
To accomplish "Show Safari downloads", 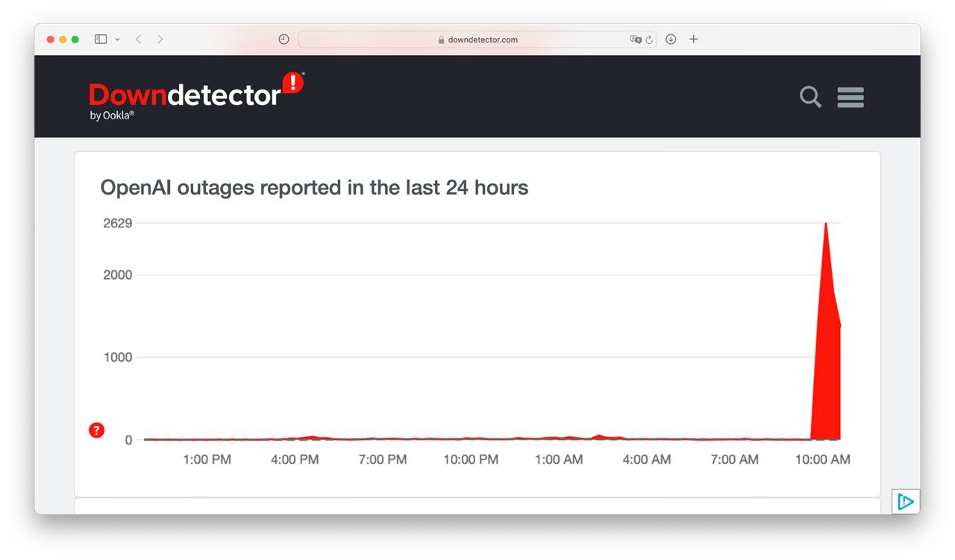I will click(671, 40).
